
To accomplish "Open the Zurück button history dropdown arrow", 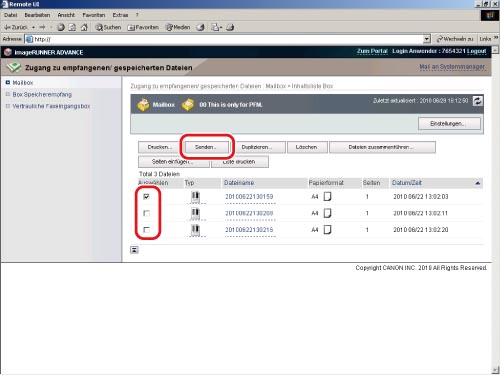I will point(33,27).
